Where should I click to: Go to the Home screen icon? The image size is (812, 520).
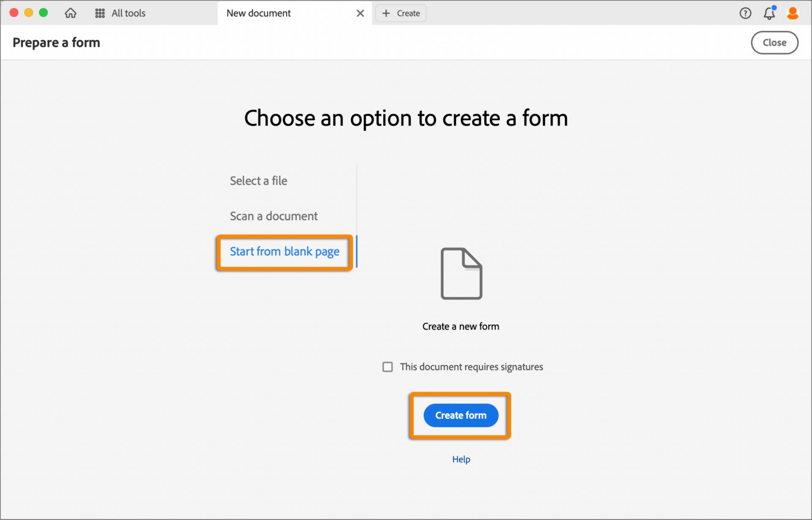coord(70,13)
